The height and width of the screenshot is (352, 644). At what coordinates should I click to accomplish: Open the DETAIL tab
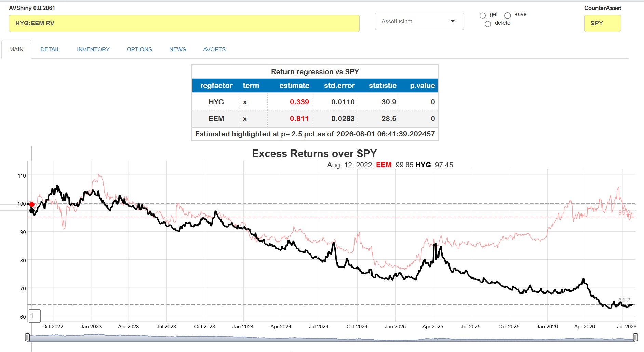(x=50, y=49)
